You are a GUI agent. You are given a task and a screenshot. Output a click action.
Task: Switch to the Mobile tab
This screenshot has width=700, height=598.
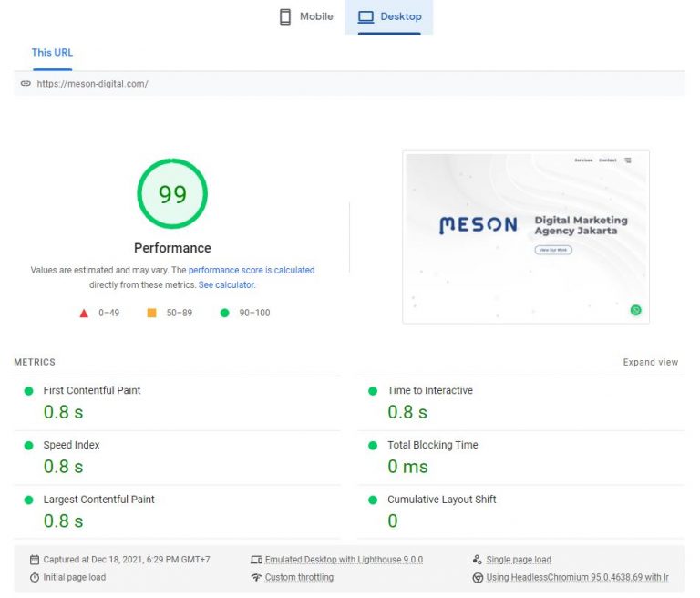pos(306,17)
